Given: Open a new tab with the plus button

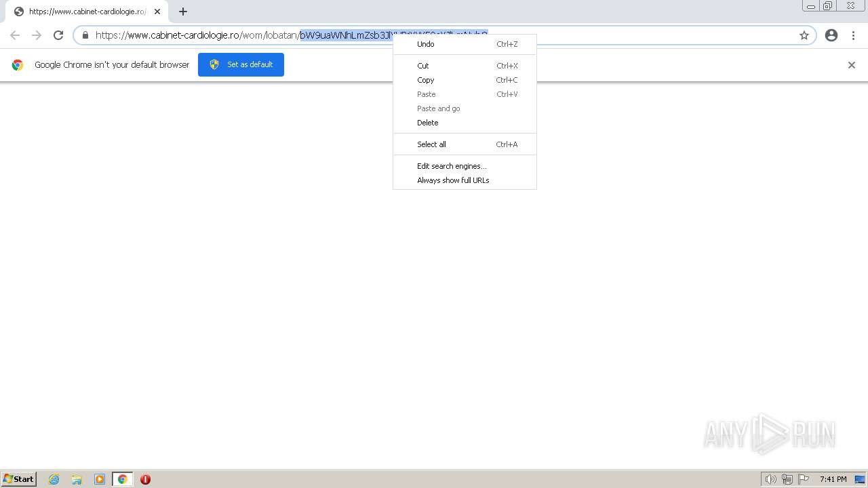Looking at the screenshot, I should 183,12.
